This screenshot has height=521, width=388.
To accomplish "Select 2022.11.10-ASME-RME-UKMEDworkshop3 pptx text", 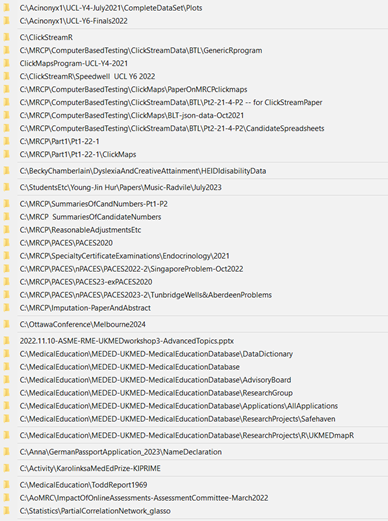I will 127,341.
